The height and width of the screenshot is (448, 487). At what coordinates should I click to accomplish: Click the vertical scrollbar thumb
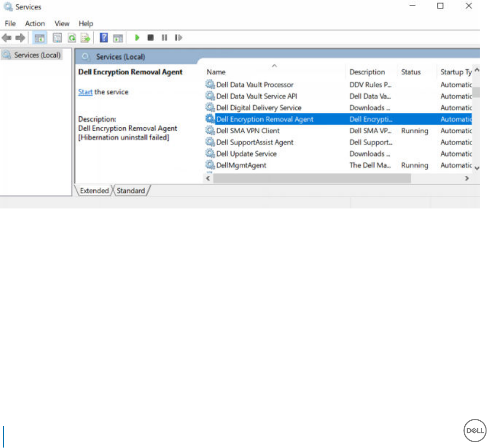[x=476, y=92]
